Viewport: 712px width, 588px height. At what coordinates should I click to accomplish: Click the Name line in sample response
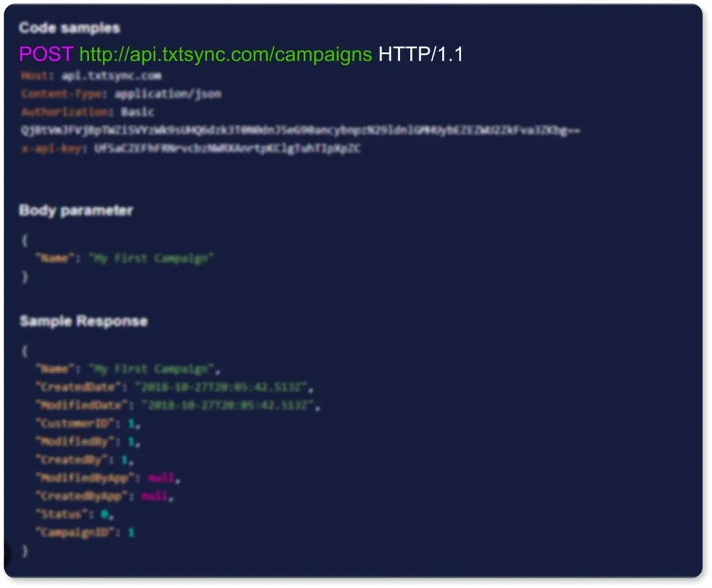coord(129,369)
